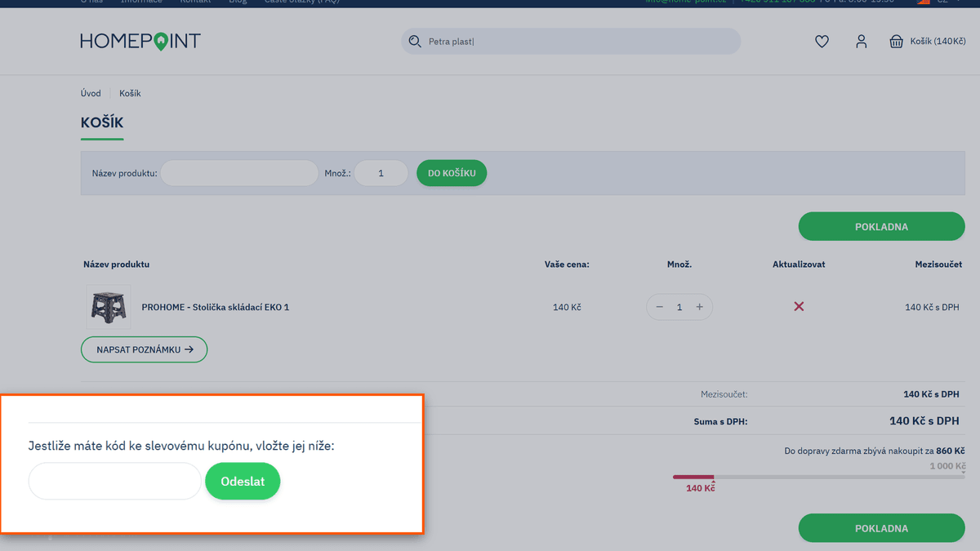
Task: Click the '1 000 Kč' progress limit label
Action: pos(947,466)
